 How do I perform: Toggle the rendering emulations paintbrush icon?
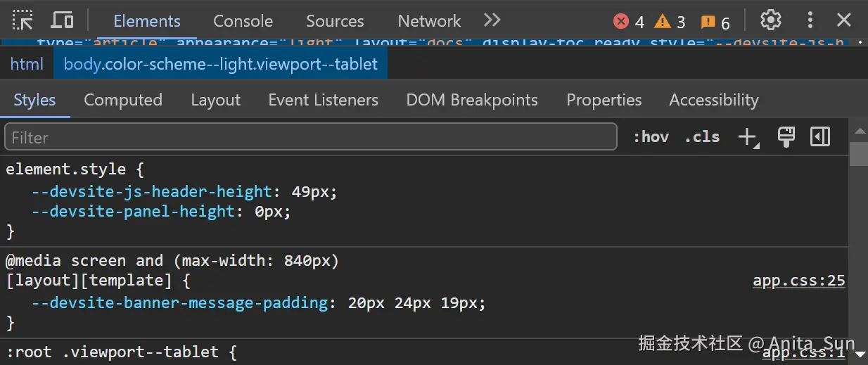[x=786, y=137]
